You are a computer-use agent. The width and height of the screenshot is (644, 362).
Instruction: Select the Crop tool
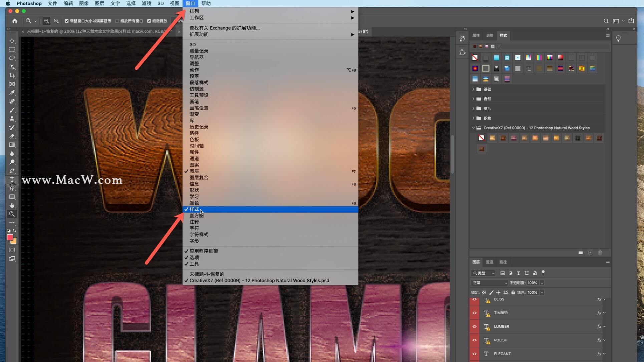click(12, 76)
